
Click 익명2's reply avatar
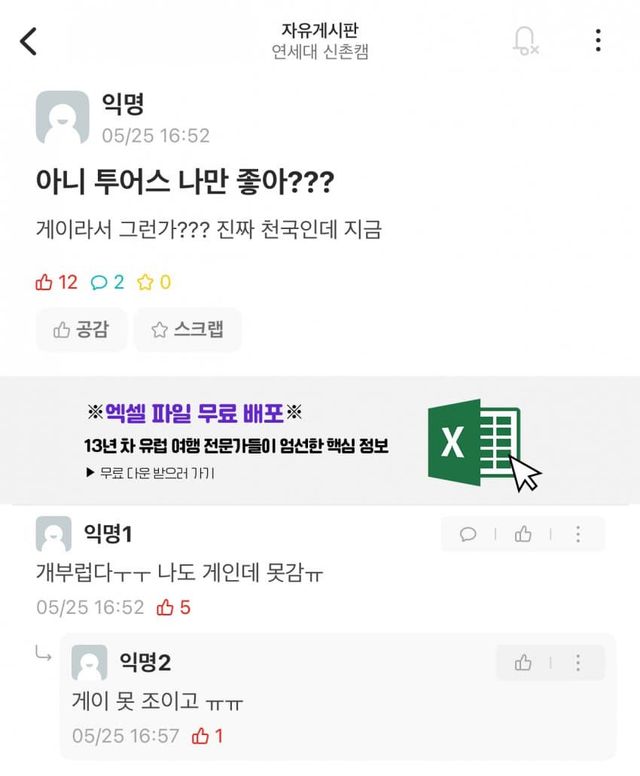90,662
